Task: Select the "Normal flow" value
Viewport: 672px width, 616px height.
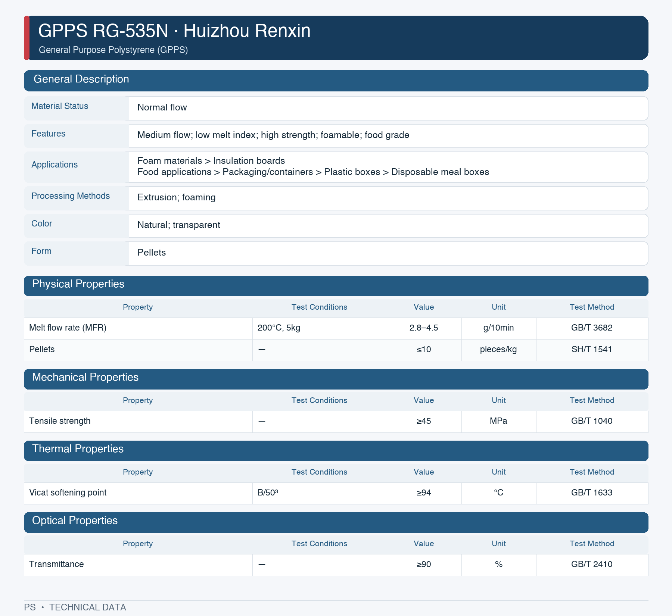Action: tap(162, 107)
